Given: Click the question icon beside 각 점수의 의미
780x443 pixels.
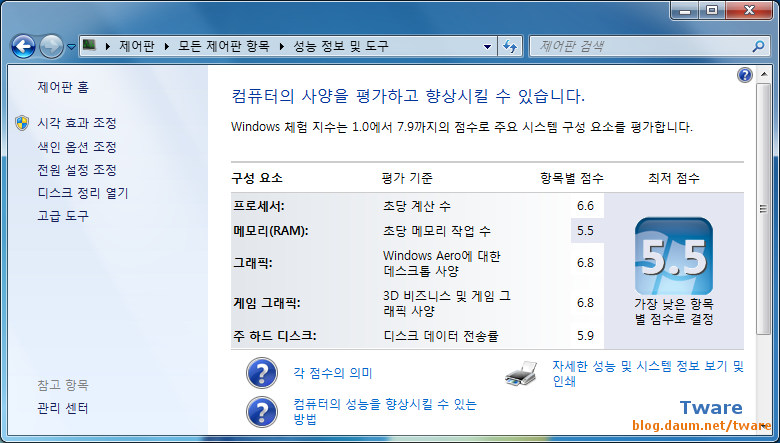Looking at the screenshot, I should pos(262,373).
